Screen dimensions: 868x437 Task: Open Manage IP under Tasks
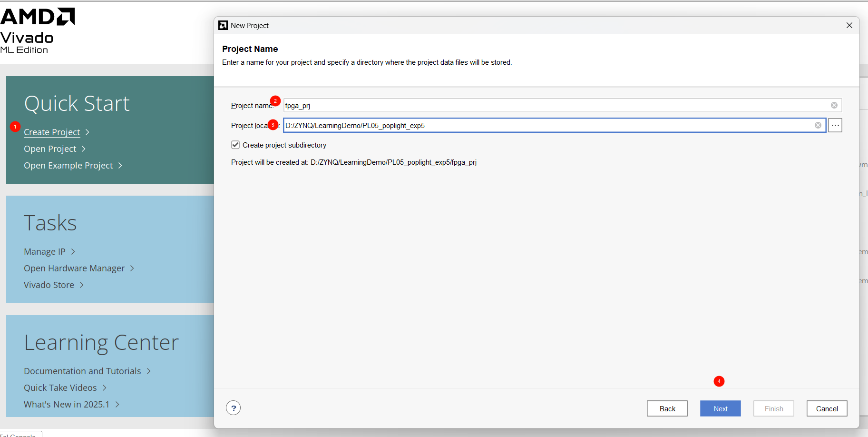coord(45,251)
